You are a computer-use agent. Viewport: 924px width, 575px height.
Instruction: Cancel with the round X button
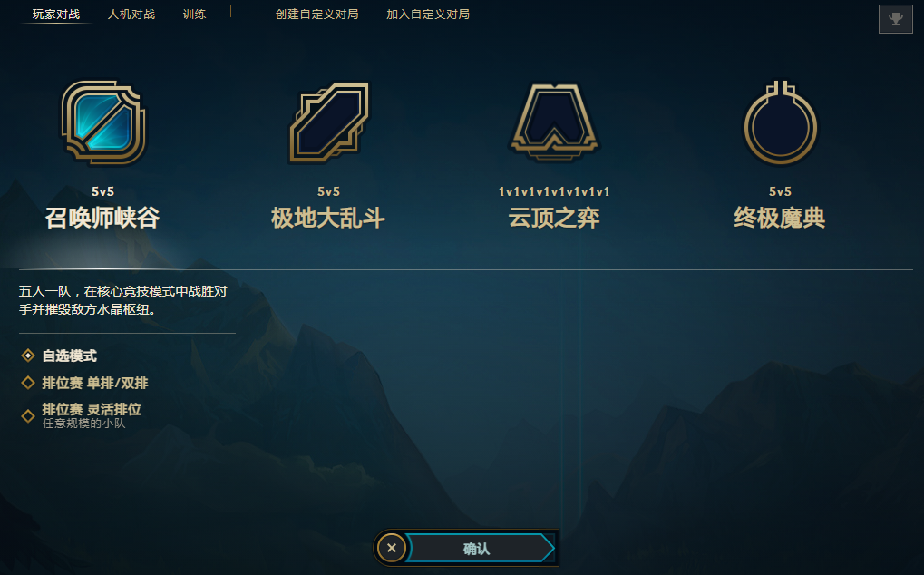click(392, 549)
